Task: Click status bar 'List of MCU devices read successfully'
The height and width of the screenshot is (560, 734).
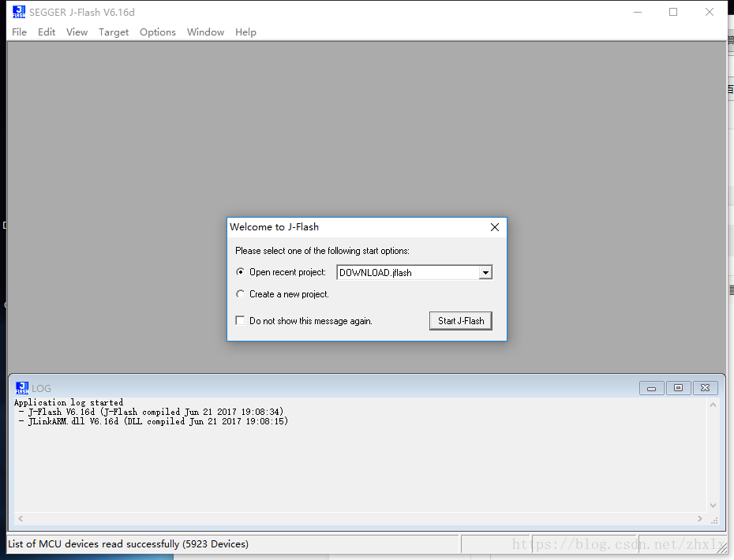Action: coord(129,544)
